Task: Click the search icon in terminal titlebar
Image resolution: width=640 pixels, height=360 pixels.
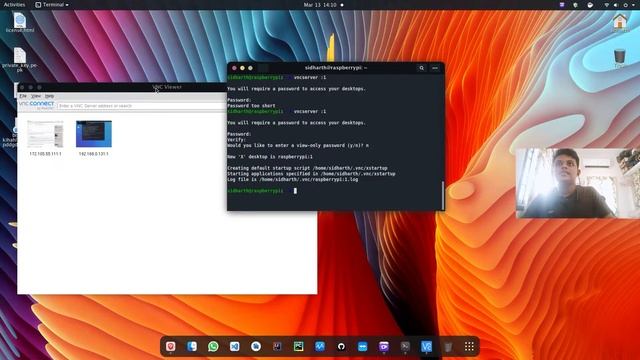Action: [x=422, y=68]
